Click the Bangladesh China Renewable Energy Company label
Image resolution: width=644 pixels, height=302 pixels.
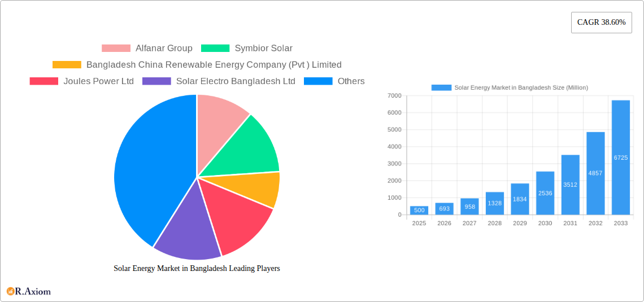pyautogui.click(x=214, y=65)
